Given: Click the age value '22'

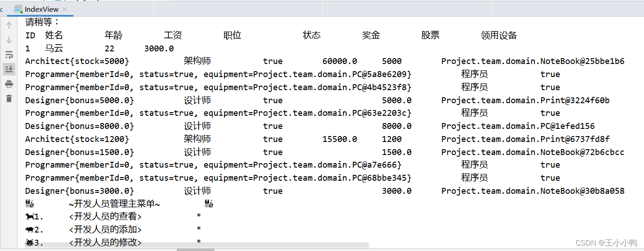Looking at the screenshot, I should coord(109,49).
